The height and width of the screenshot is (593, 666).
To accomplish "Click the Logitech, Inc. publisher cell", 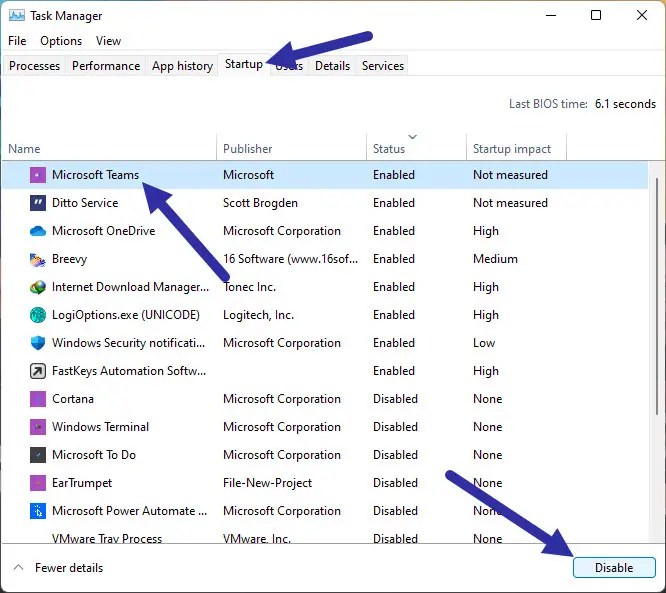I will click(258, 315).
